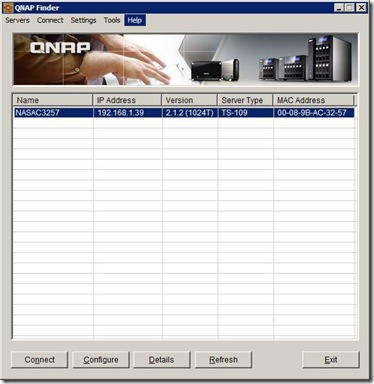Exit QNAP Finder
The height and width of the screenshot is (384, 374).
tap(331, 360)
